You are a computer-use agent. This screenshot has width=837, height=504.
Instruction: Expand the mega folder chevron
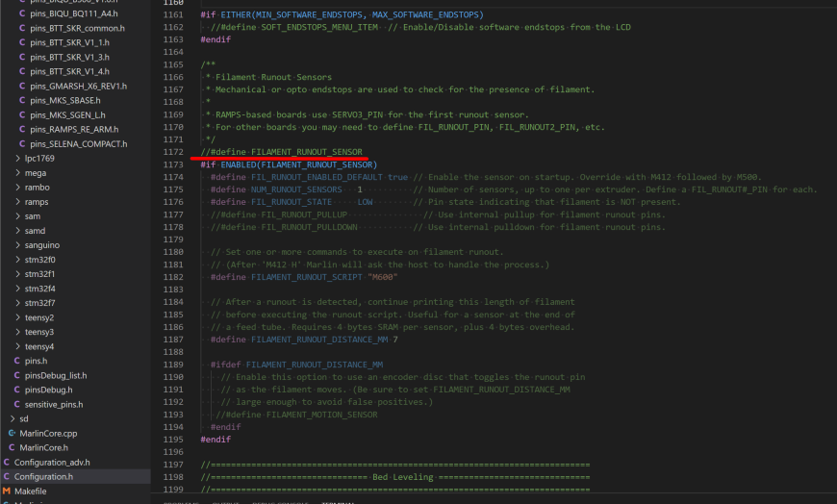pos(17,172)
